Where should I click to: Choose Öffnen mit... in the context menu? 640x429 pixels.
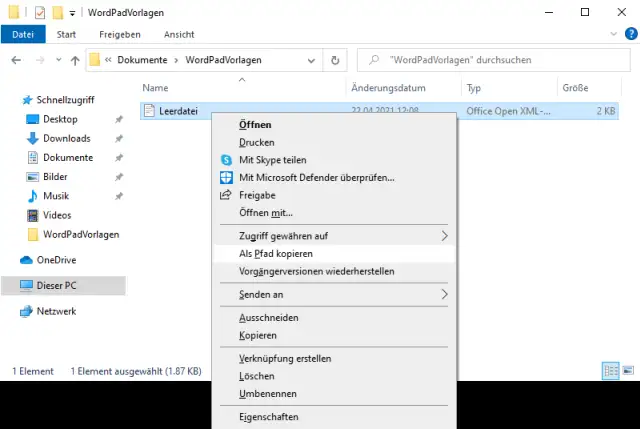(x=334, y=213)
